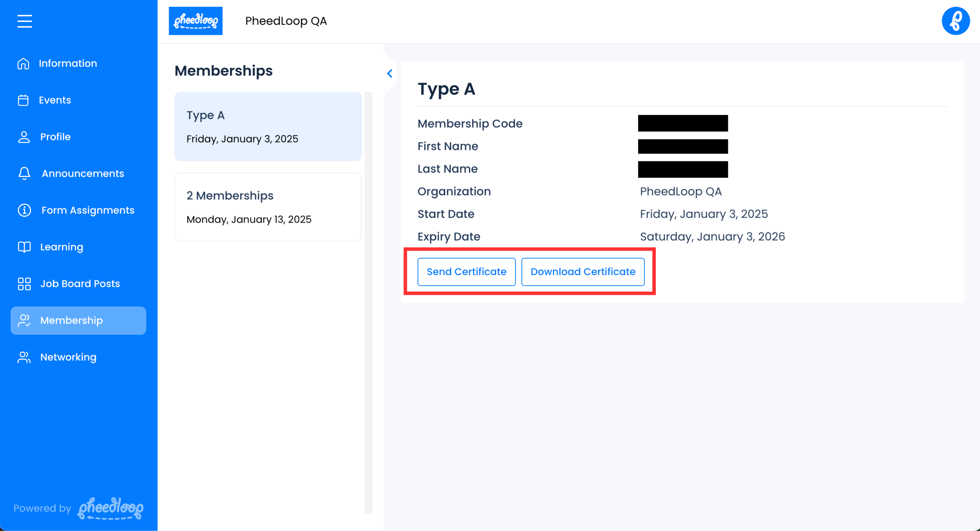The image size is (980, 531).
Task: Click the Learning book icon
Action: point(24,247)
